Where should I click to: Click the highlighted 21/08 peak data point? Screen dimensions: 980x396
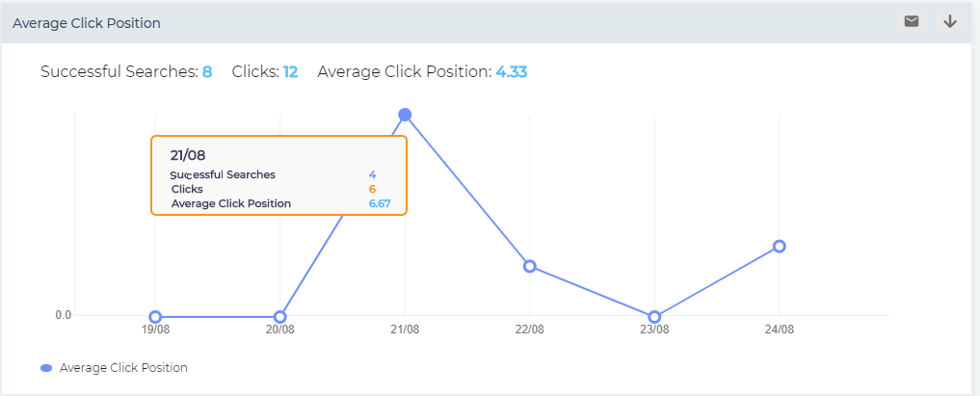(405, 116)
